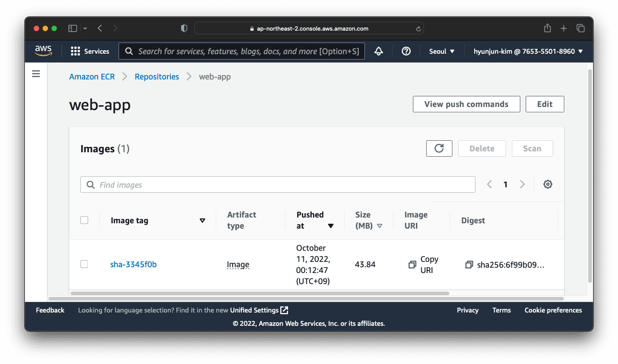
Task: Open the Seoul region dropdown
Action: coord(441,51)
